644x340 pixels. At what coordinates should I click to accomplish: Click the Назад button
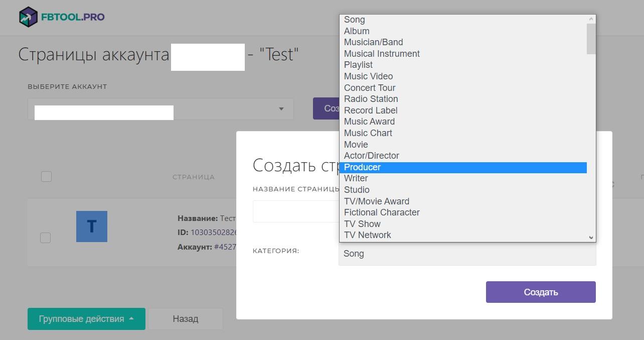pos(185,319)
